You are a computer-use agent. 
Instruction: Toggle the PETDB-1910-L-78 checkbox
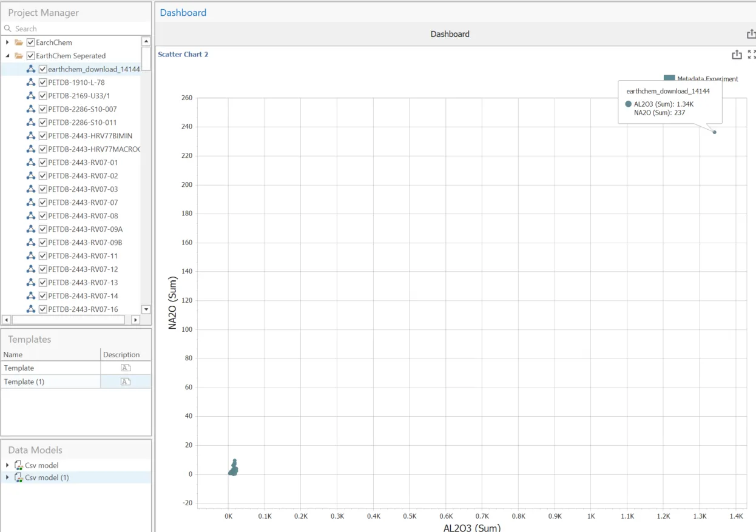(x=42, y=82)
